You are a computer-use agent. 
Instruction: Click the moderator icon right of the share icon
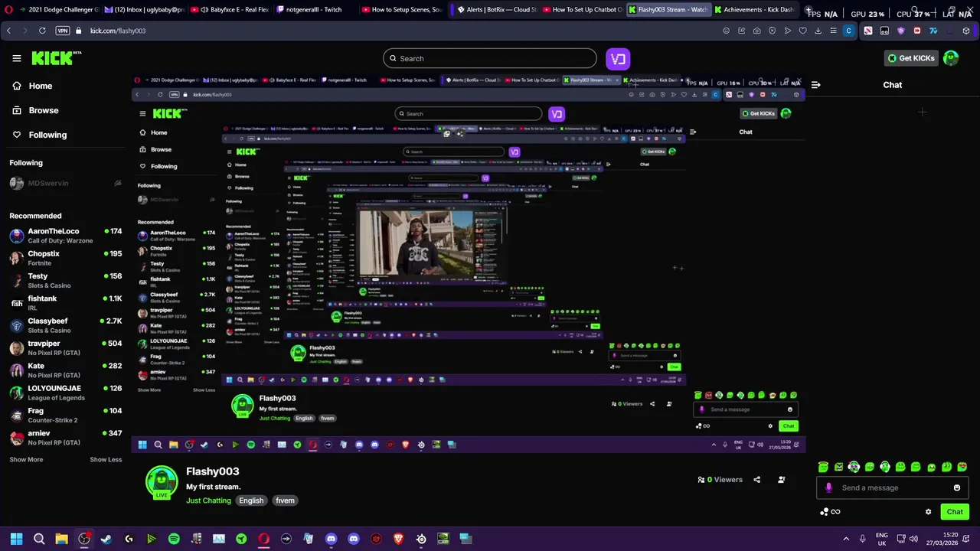click(x=781, y=480)
